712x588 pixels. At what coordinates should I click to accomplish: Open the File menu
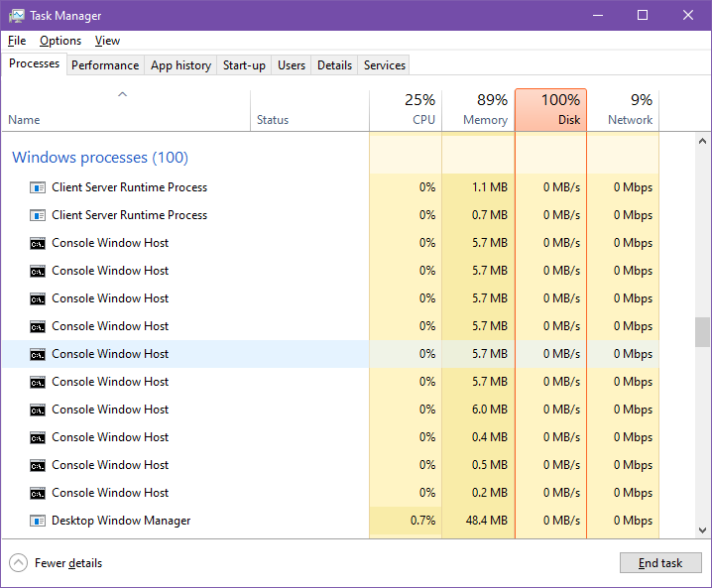point(17,41)
